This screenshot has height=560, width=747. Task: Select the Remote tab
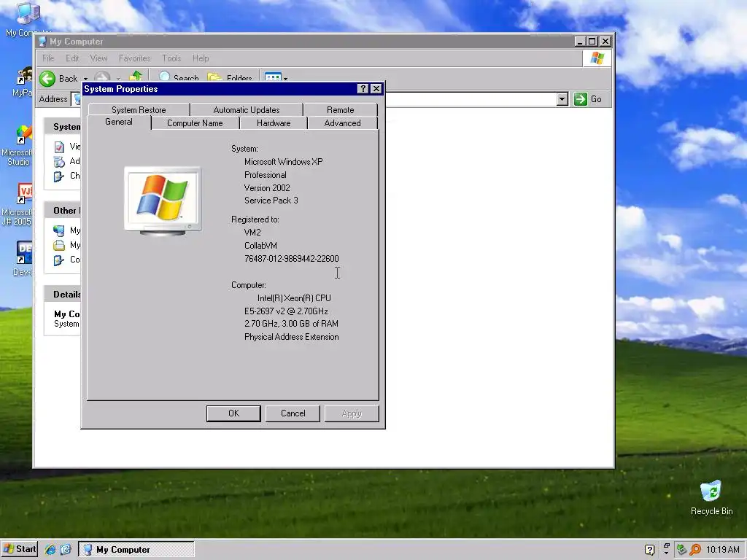point(340,110)
